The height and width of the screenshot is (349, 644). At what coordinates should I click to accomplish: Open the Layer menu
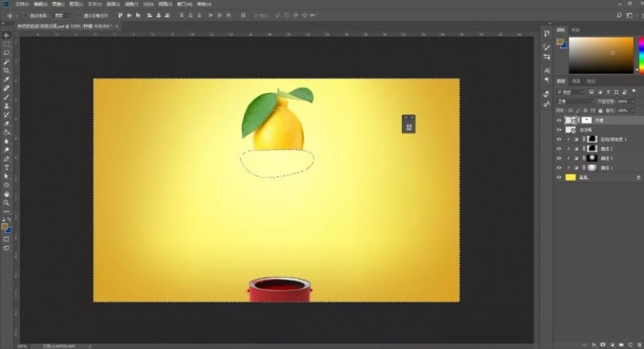(x=76, y=4)
